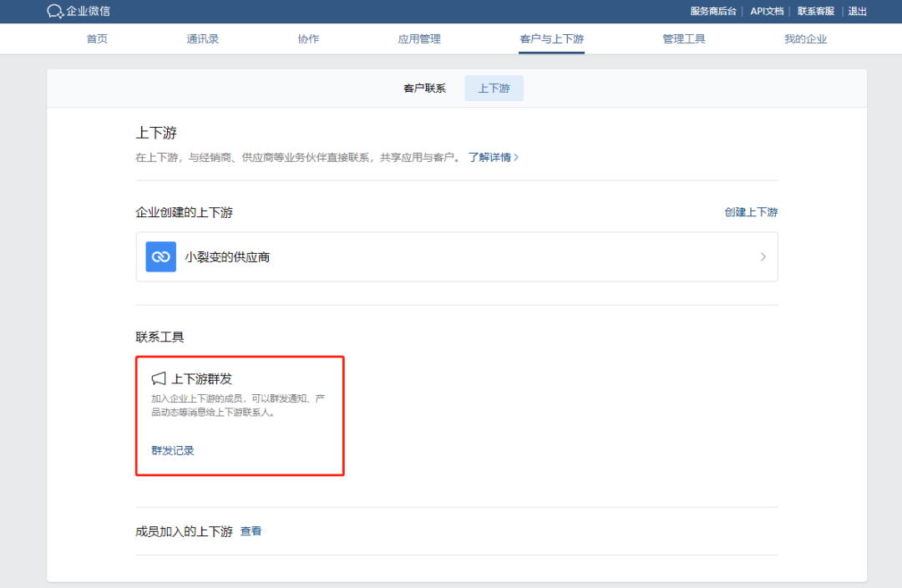Go to 我的企业
Viewport: 902px width, 588px height.
click(x=804, y=38)
